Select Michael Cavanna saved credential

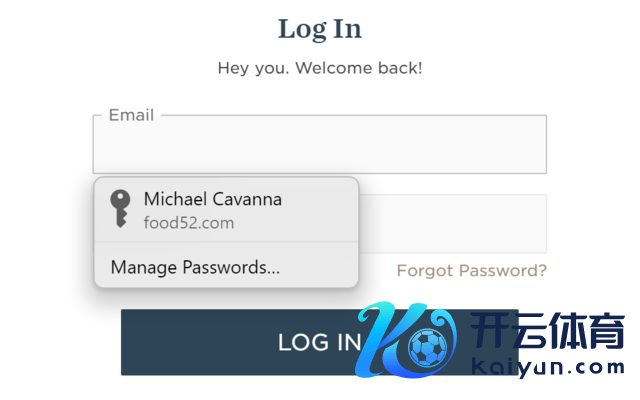coord(227,210)
